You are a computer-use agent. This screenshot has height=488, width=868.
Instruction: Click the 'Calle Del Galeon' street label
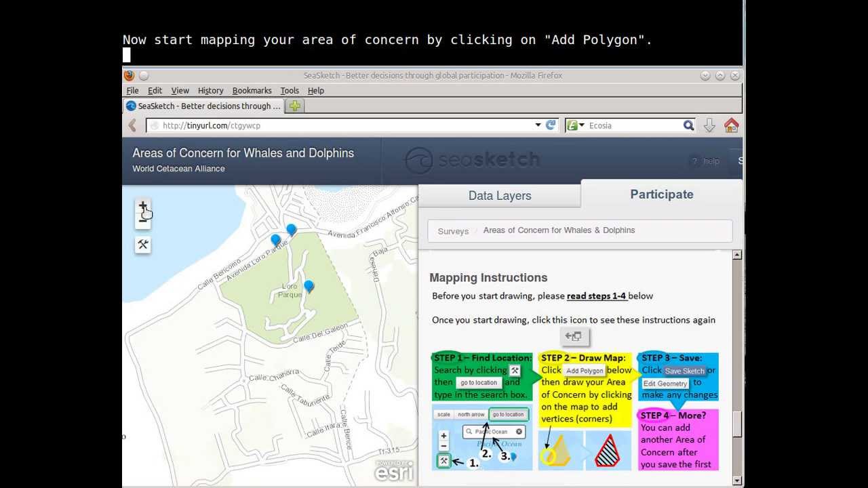click(x=321, y=334)
